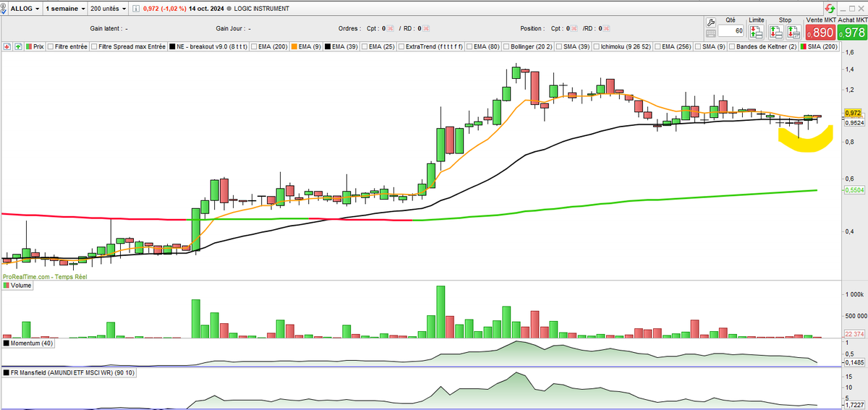The height and width of the screenshot is (410, 868).
Task: Enable the SMA (9) checkbox
Action: [x=698, y=46]
